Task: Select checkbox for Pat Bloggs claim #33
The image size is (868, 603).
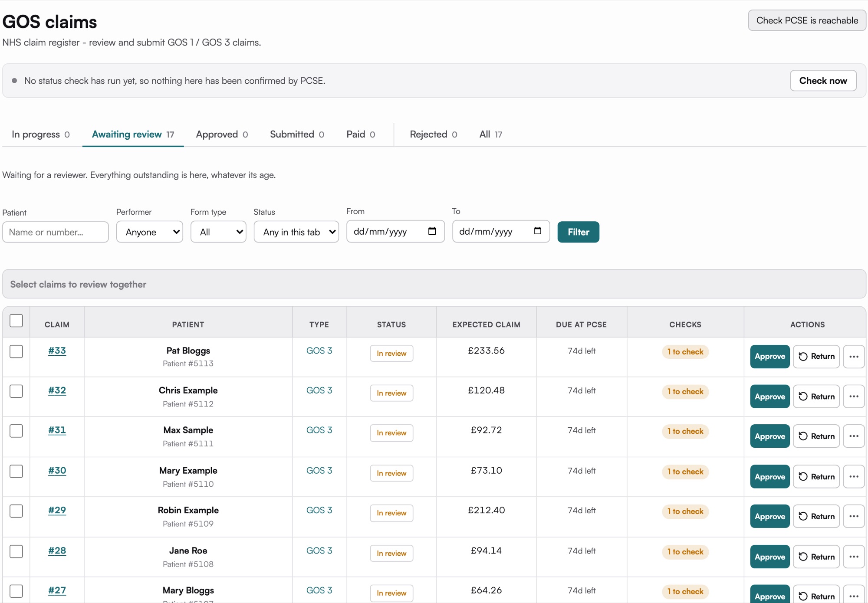Action: click(16, 351)
